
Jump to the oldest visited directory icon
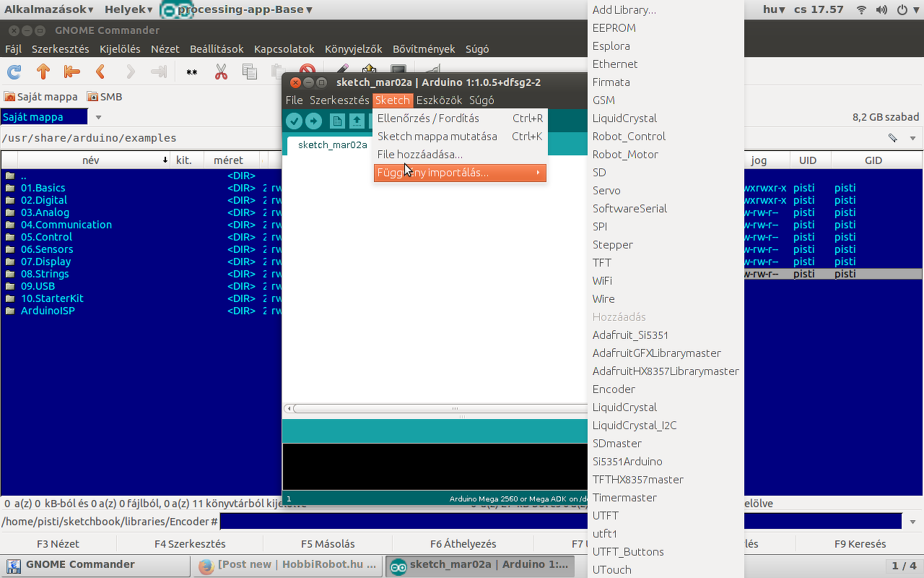click(71, 72)
